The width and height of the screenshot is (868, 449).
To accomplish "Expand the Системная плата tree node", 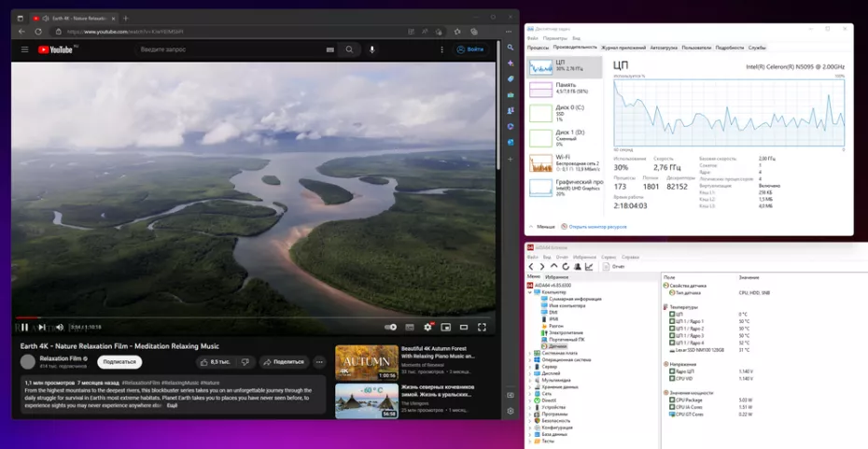I will tap(531, 353).
